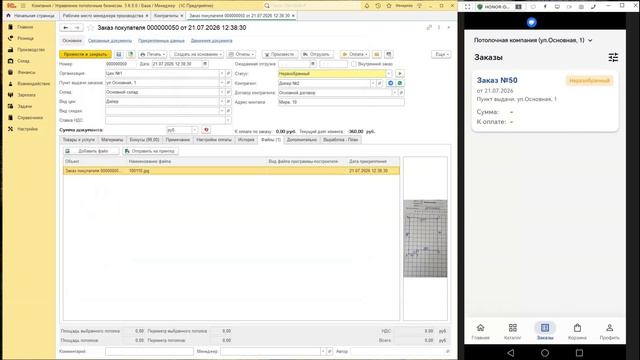Click the blue round icon next to Контрагент
640x360 pixels.
pyautogui.click(x=391, y=83)
